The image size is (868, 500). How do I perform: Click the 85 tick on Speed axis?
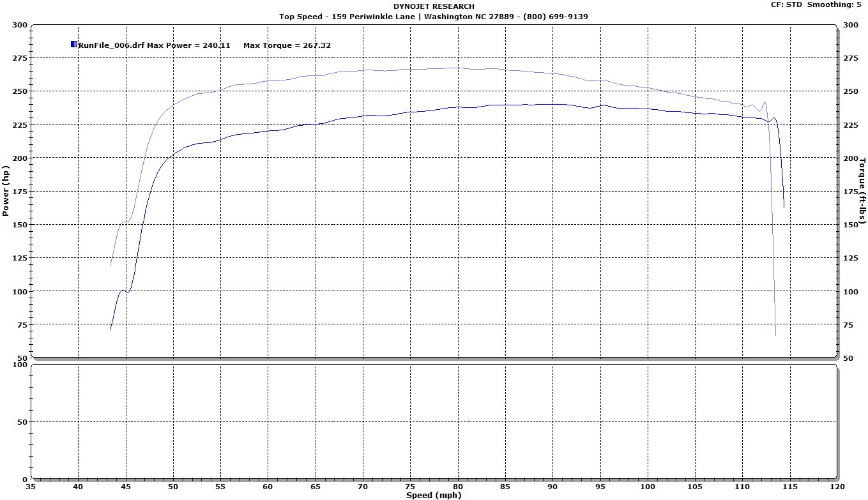pos(505,487)
